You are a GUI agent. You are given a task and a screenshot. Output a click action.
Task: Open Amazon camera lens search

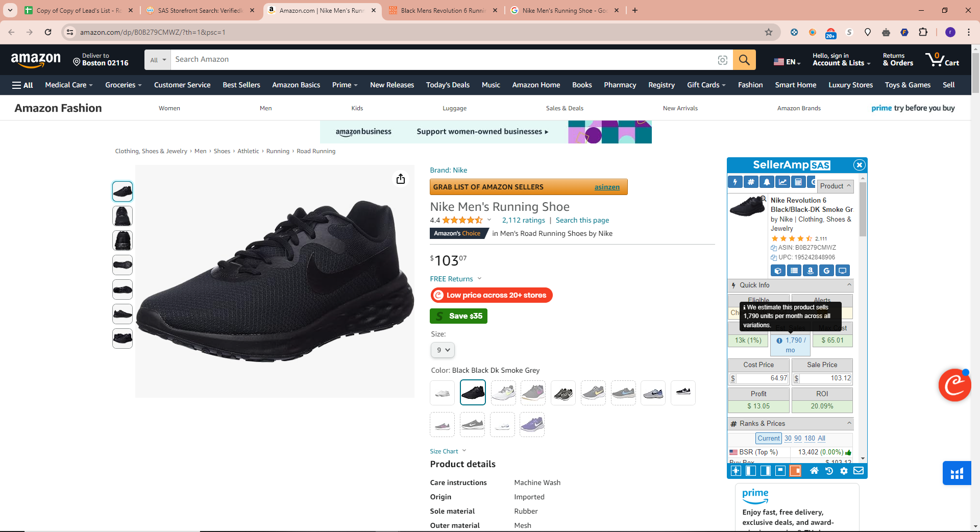(x=723, y=60)
